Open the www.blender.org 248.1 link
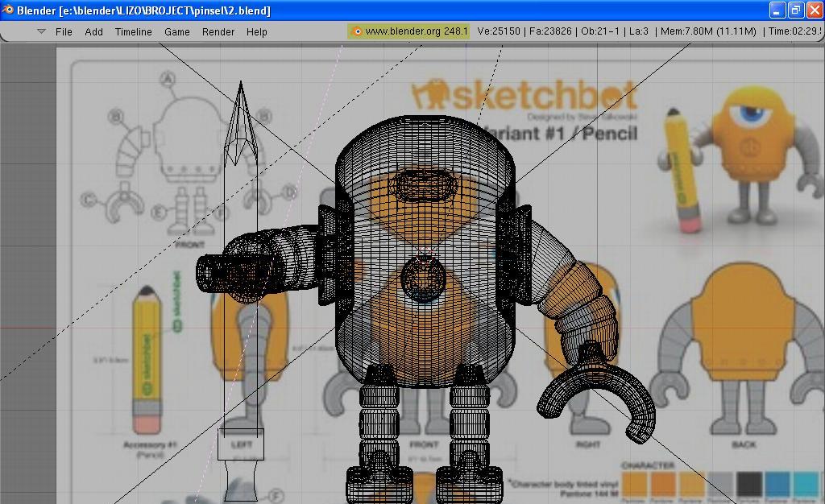This screenshot has height=504, width=825. click(x=417, y=31)
